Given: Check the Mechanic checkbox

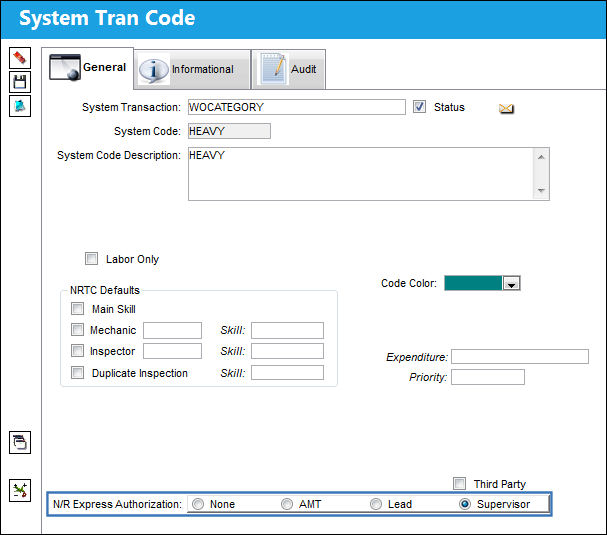Looking at the screenshot, I should click(77, 329).
